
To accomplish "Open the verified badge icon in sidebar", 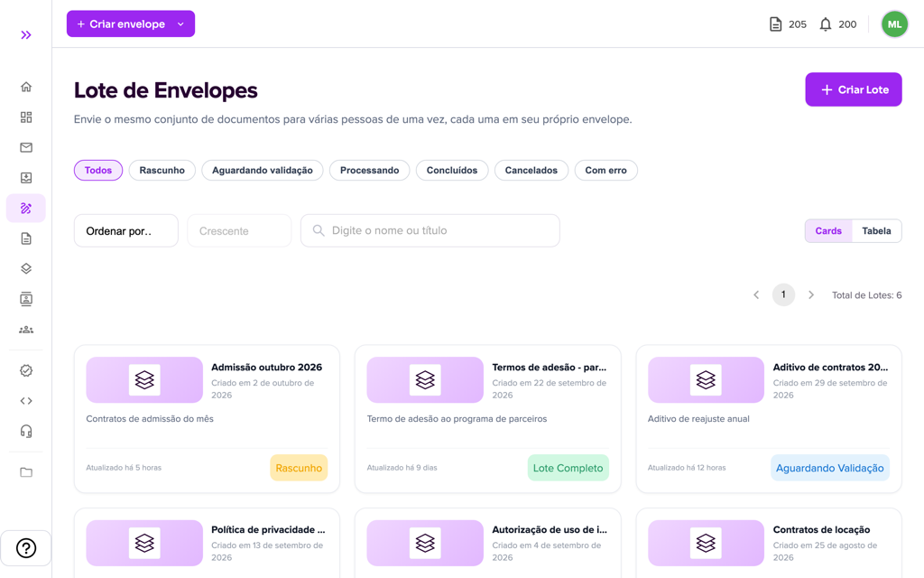I will 26,370.
